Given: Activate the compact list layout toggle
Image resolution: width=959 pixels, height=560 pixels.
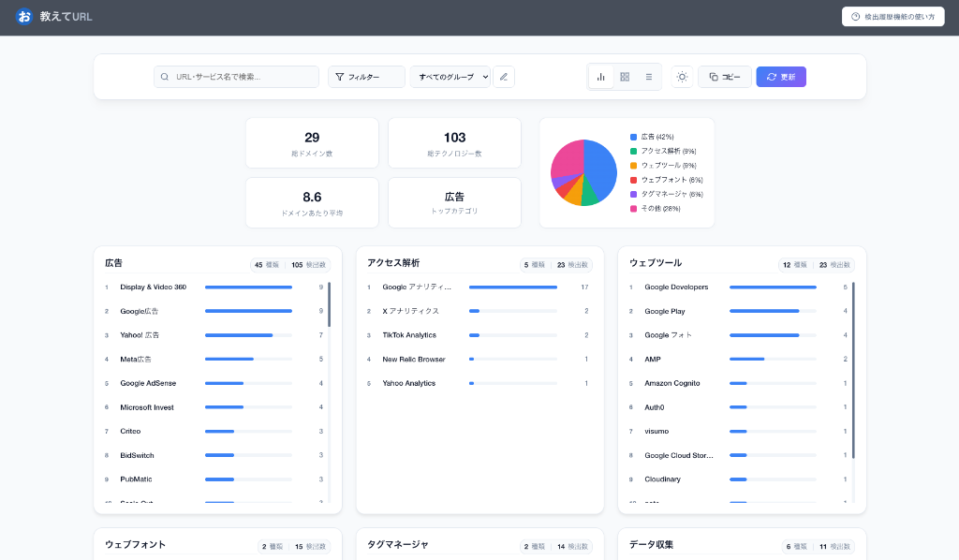Looking at the screenshot, I should (x=649, y=77).
